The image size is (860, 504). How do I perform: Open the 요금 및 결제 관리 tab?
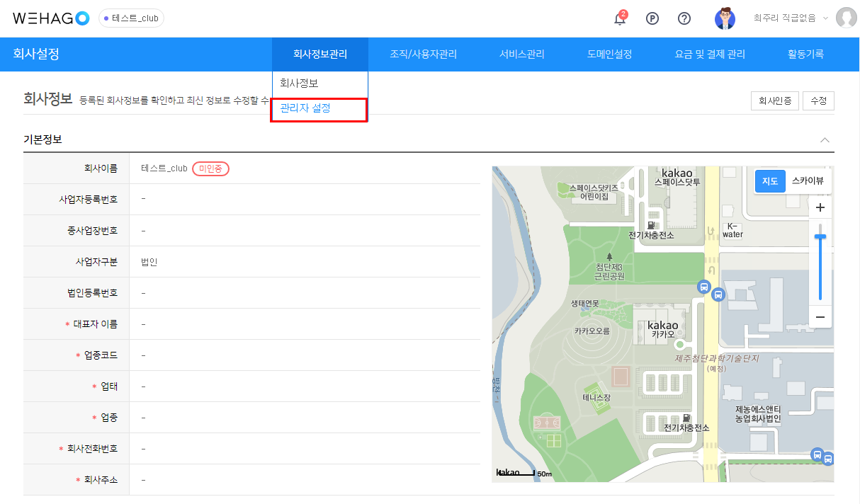point(710,55)
